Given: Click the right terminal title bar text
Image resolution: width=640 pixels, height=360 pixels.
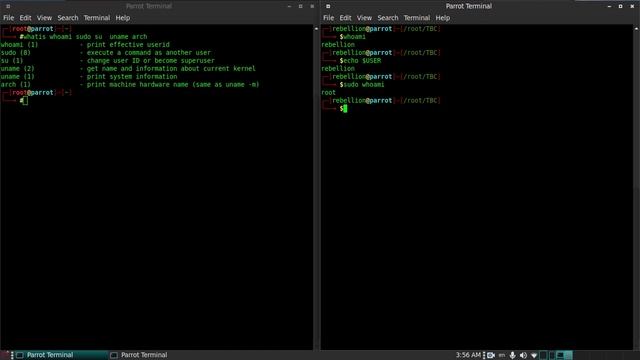Looking at the screenshot, I should coord(469,6).
